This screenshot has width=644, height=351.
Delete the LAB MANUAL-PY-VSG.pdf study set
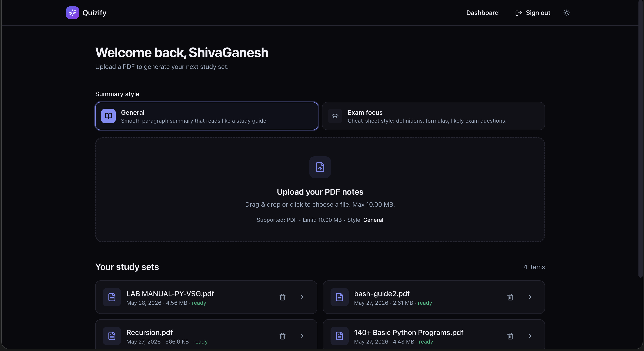(283, 297)
